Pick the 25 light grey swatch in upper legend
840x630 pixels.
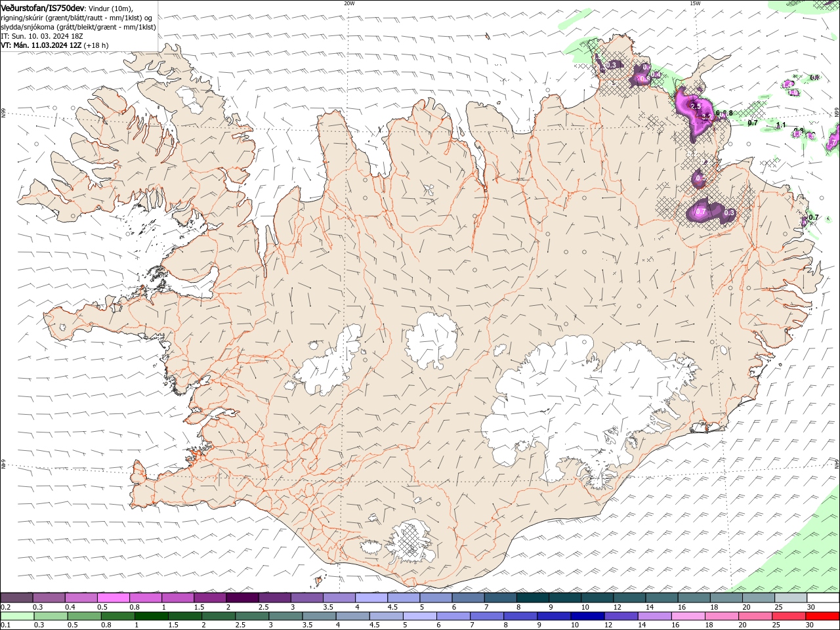click(790, 598)
